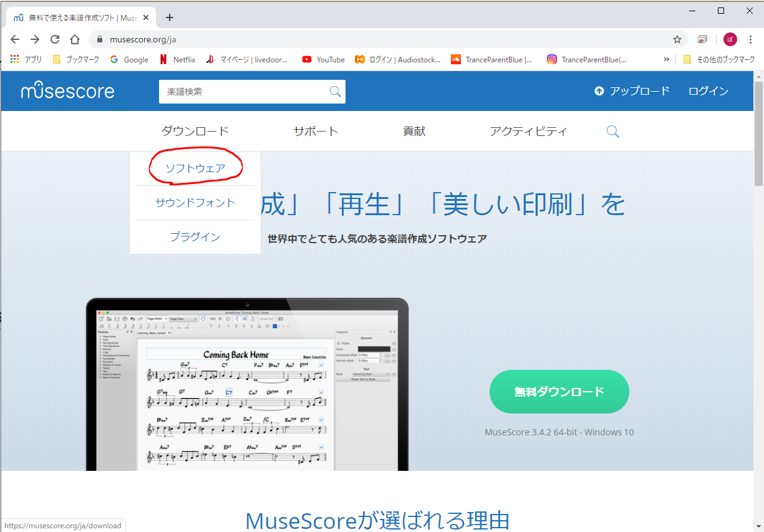The height and width of the screenshot is (532, 764).
Task: Click the 無料ダウンロード green button
Action: click(x=559, y=392)
